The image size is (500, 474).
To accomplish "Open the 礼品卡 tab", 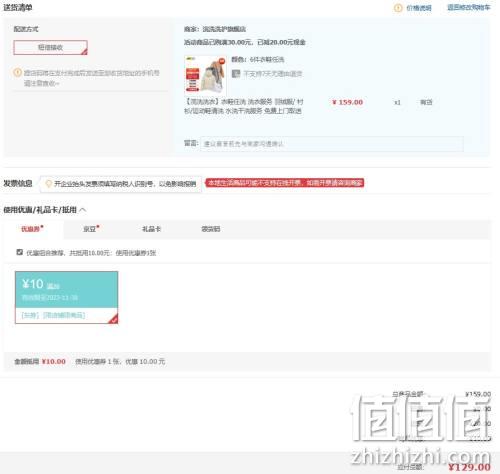I will pos(152,229).
